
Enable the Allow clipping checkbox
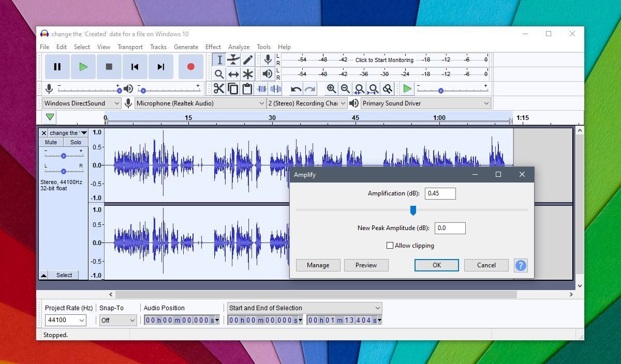[x=390, y=246]
